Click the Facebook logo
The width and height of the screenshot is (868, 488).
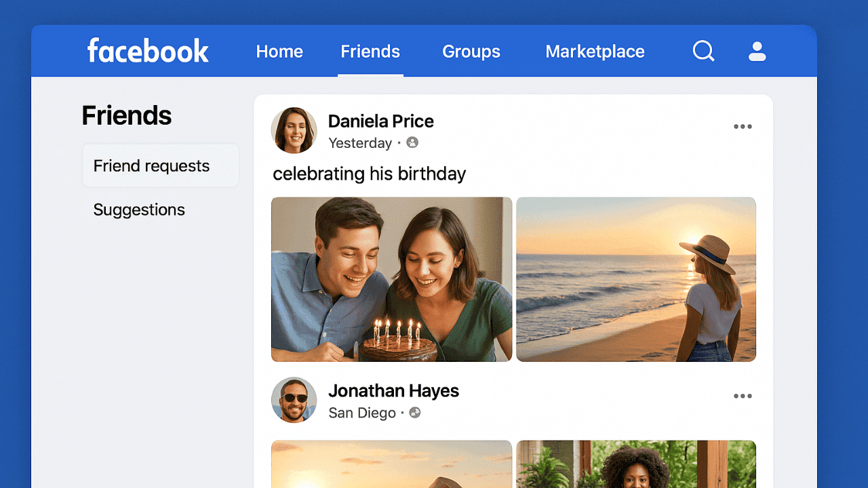148,51
